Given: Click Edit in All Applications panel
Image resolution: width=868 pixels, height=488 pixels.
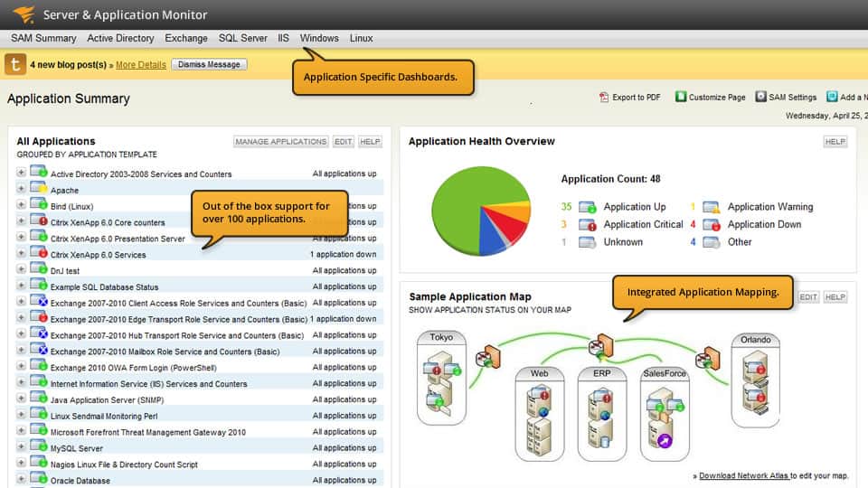Looking at the screenshot, I should [x=344, y=142].
